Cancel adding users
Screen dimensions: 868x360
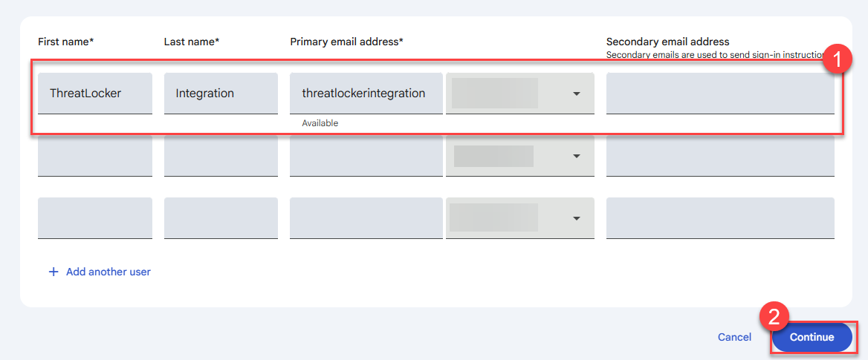(x=734, y=337)
